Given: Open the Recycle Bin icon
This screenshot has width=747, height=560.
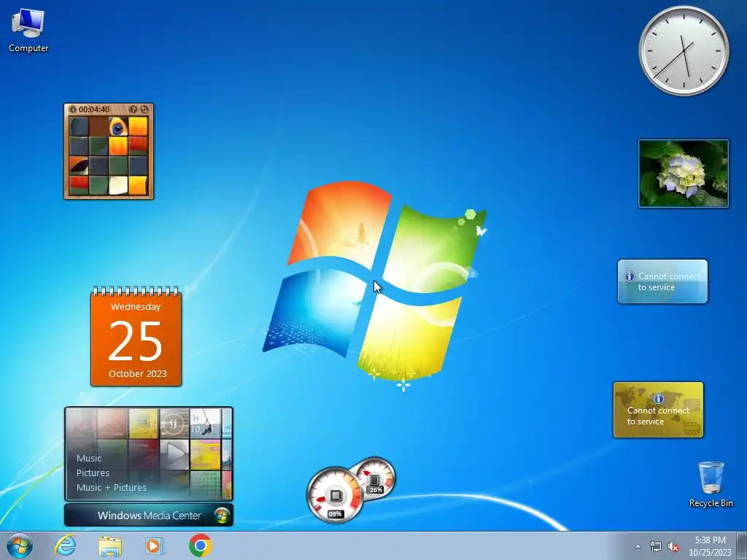Looking at the screenshot, I should coord(711,484).
